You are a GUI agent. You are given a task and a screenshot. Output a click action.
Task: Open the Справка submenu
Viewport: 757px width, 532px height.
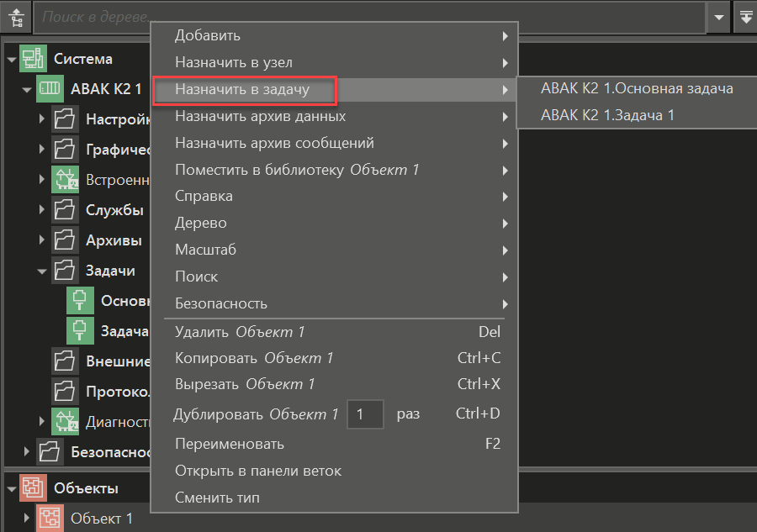click(x=334, y=197)
